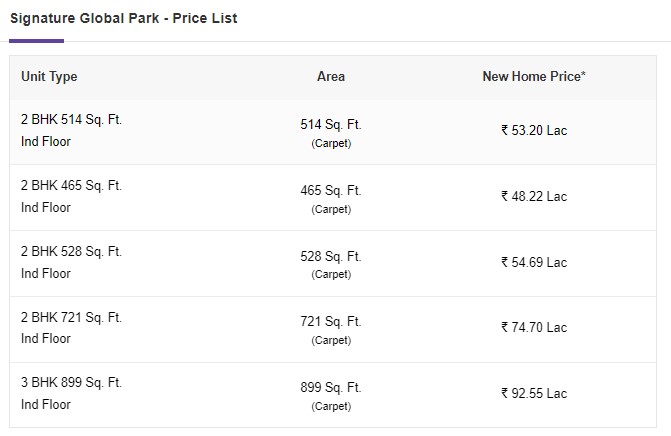Open the 2 BHK 465 Sq. Ft. unit
Viewport: 671px width, 436px height.
[71, 185]
